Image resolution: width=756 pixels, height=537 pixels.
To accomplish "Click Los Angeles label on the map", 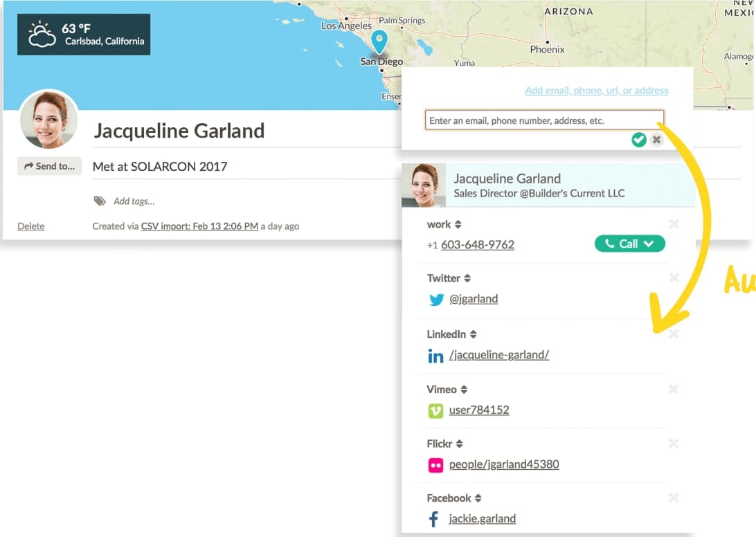I will pos(347,26).
